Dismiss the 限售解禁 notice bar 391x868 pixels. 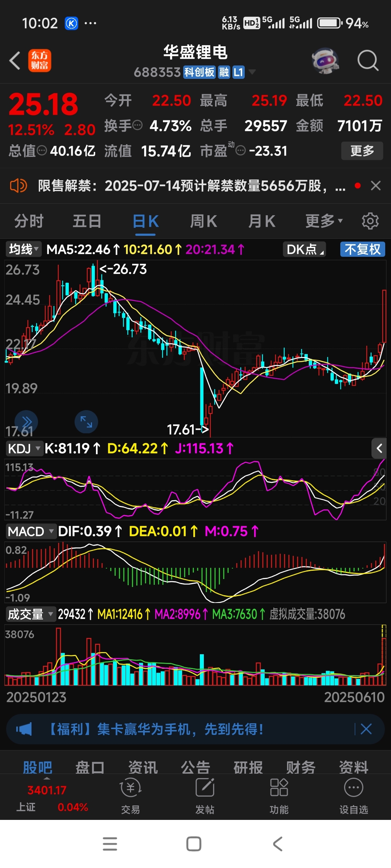click(376, 186)
